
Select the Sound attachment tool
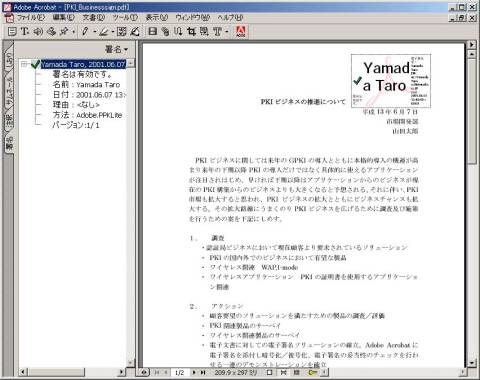[x=38, y=32]
